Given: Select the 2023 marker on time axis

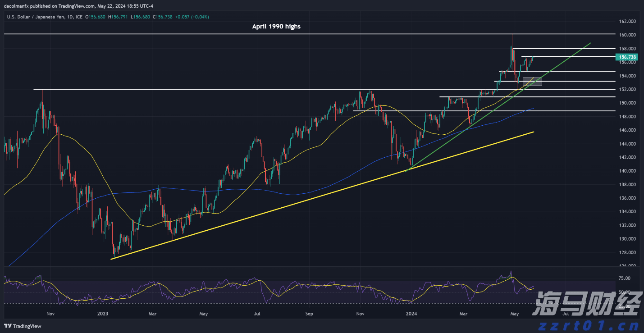Looking at the screenshot, I should (x=102, y=313).
